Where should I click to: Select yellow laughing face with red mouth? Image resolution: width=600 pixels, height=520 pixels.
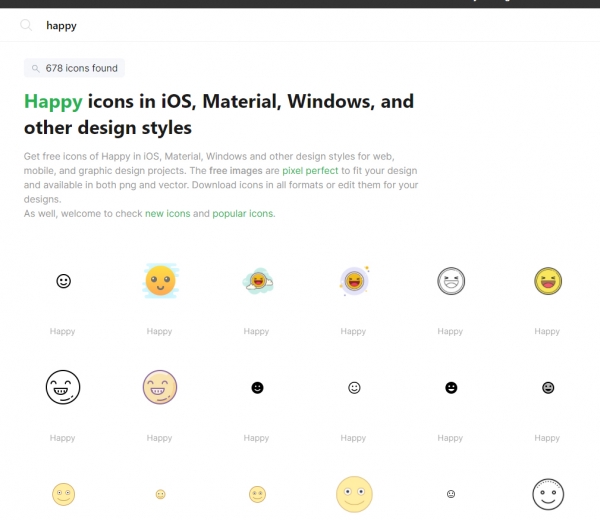click(548, 281)
